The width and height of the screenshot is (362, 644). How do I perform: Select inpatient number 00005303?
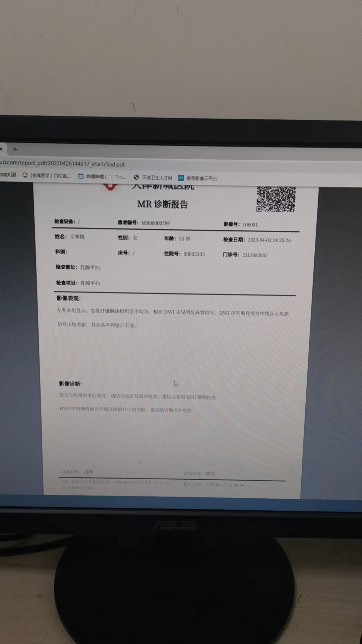[x=194, y=254]
